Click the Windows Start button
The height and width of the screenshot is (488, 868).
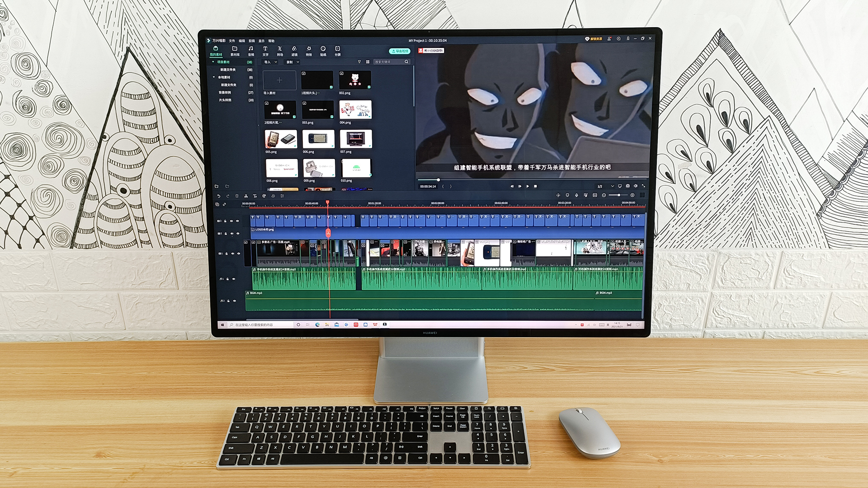point(222,324)
